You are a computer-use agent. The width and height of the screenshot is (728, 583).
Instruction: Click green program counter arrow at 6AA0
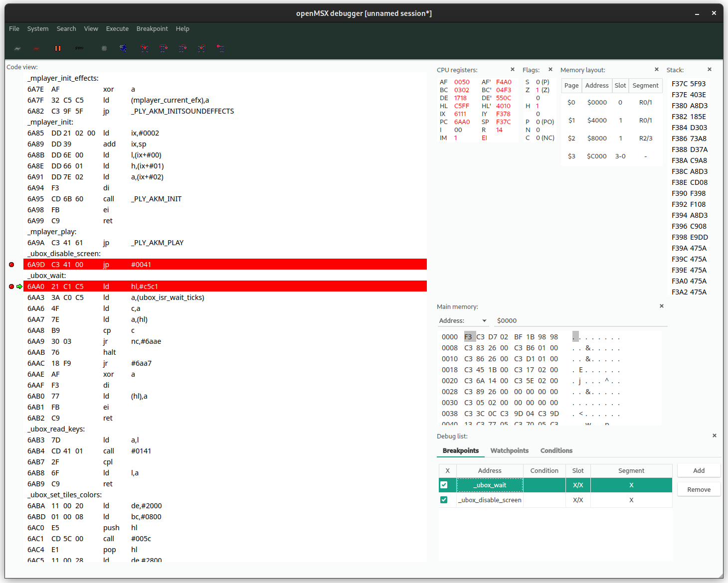19,287
